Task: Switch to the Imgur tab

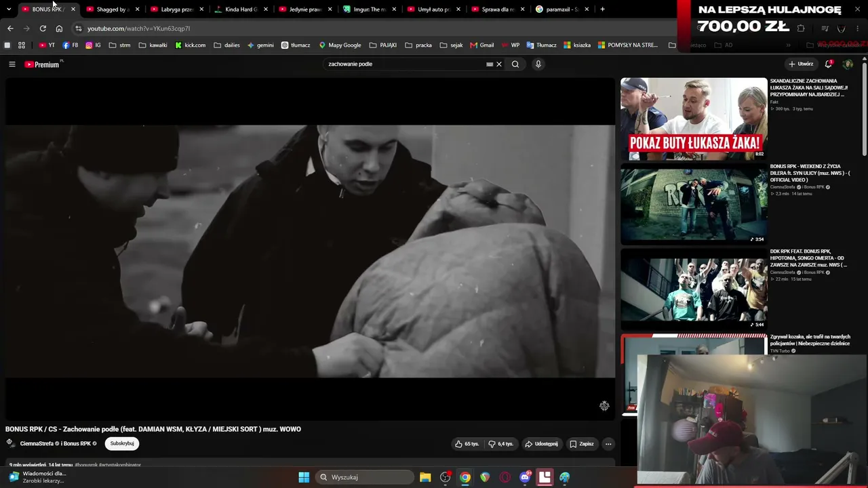Action: pos(370,9)
